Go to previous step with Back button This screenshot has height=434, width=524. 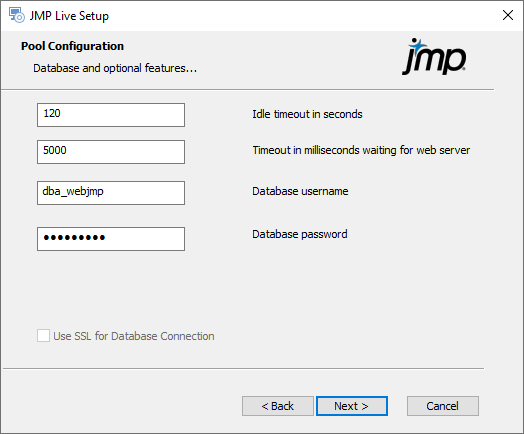[x=278, y=406]
